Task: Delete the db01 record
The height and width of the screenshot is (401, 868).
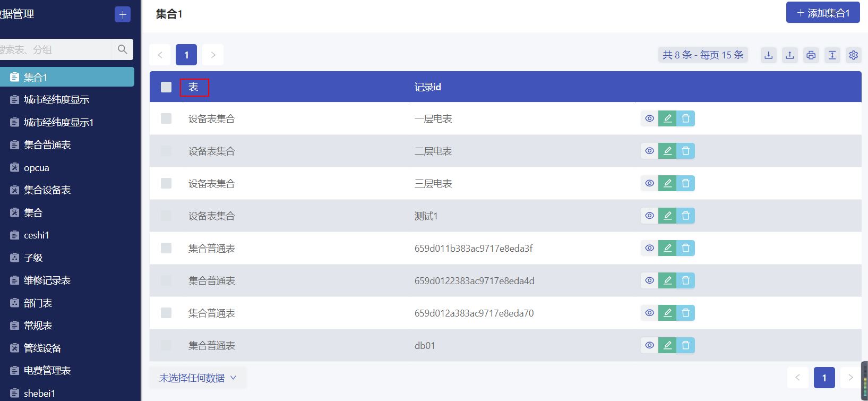Action: click(x=685, y=345)
